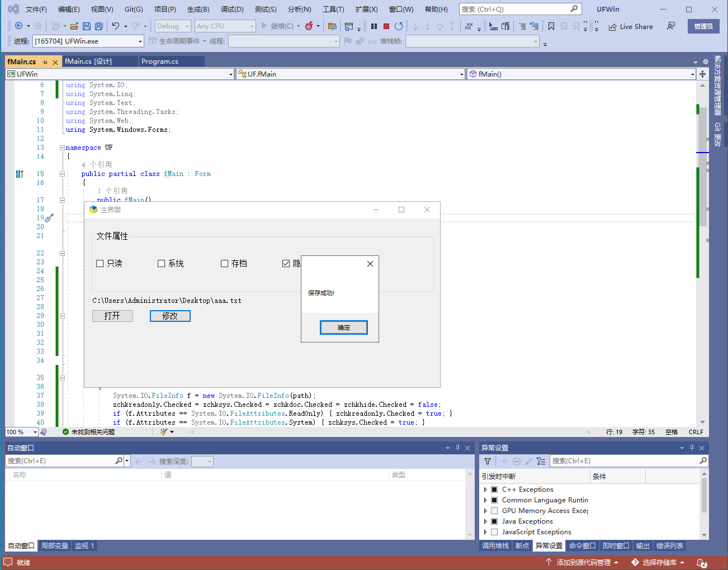Expand JavaScript Exceptions tree node

(485, 532)
